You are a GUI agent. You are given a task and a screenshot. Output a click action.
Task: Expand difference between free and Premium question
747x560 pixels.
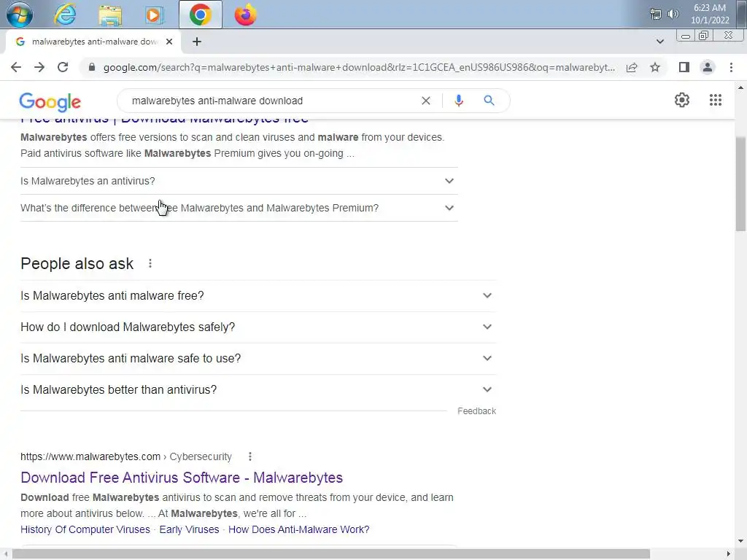pos(239,208)
